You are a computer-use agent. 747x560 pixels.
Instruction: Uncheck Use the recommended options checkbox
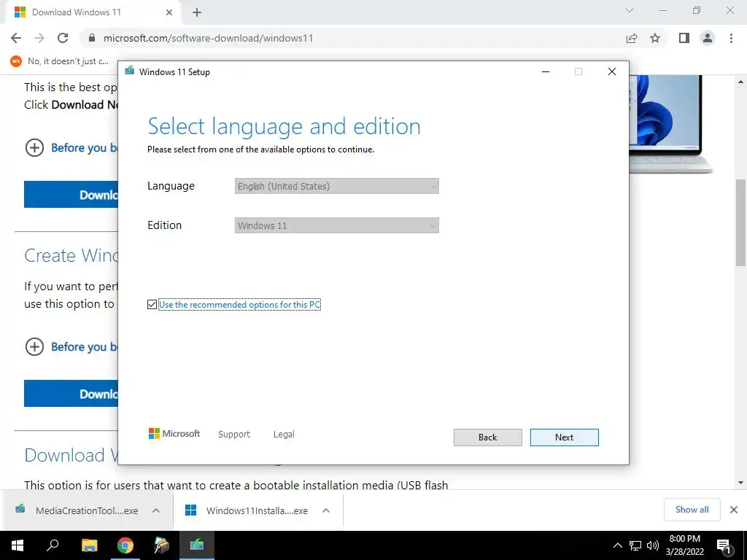pos(152,304)
